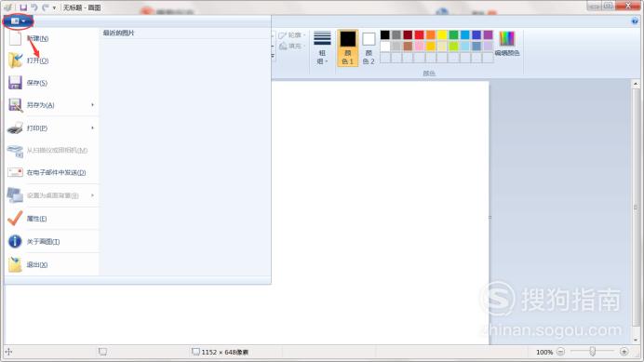The image size is (644, 362).
Task: Expand the Save As (另存为) submenu arrow
Action: [x=92, y=105]
